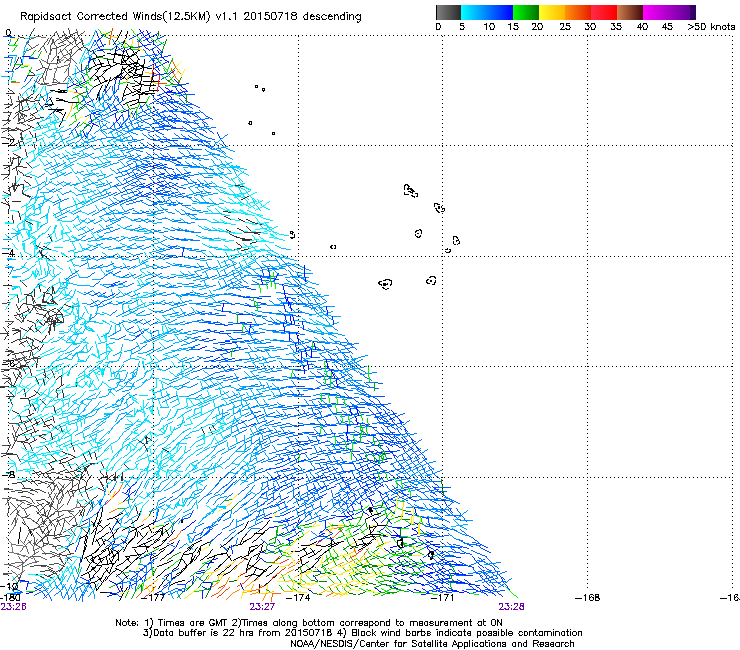Click the purple 23:27 time label
This screenshot has width=740, height=650.
click(262, 607)
